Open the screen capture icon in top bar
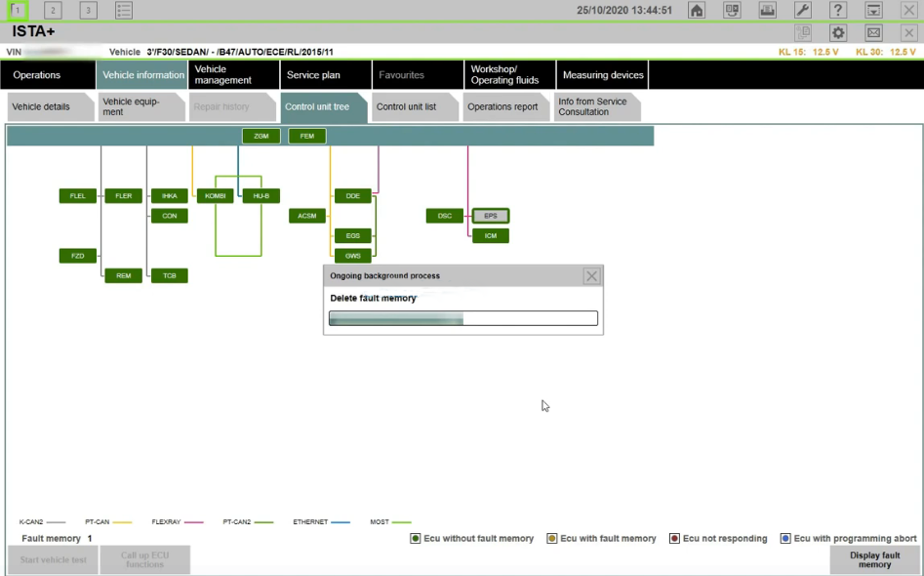This screenshot has height=576, width=924. 732,10
